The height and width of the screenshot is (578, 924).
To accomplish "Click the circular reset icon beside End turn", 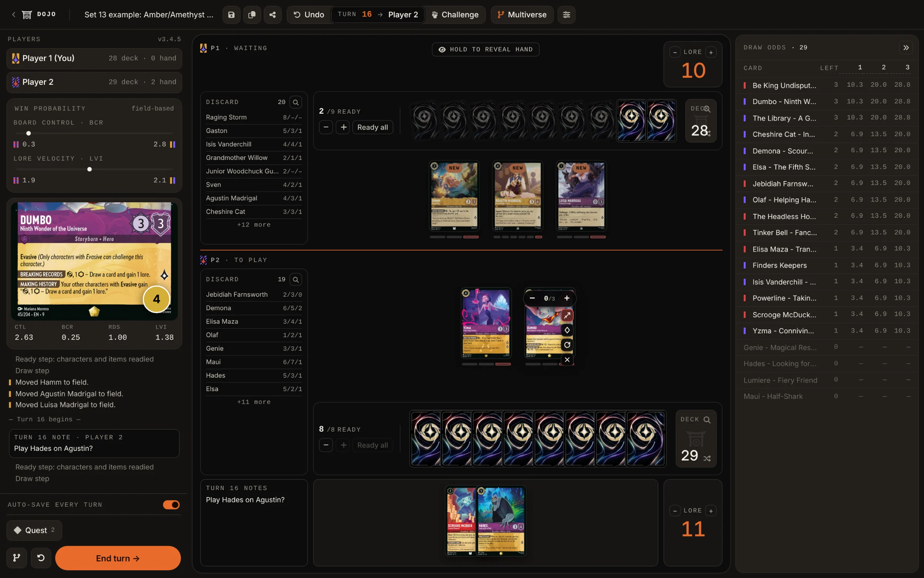I will click(x=41, y=558).
